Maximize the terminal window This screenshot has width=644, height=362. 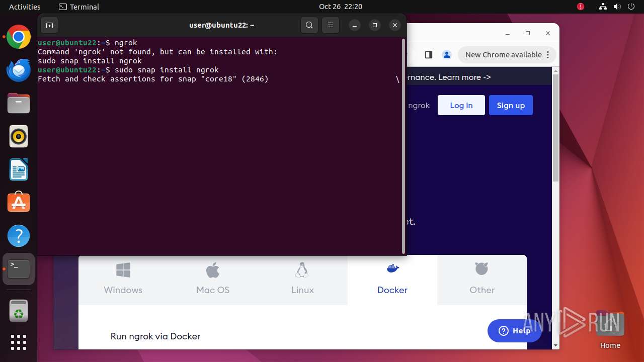[x=375, y=25]
